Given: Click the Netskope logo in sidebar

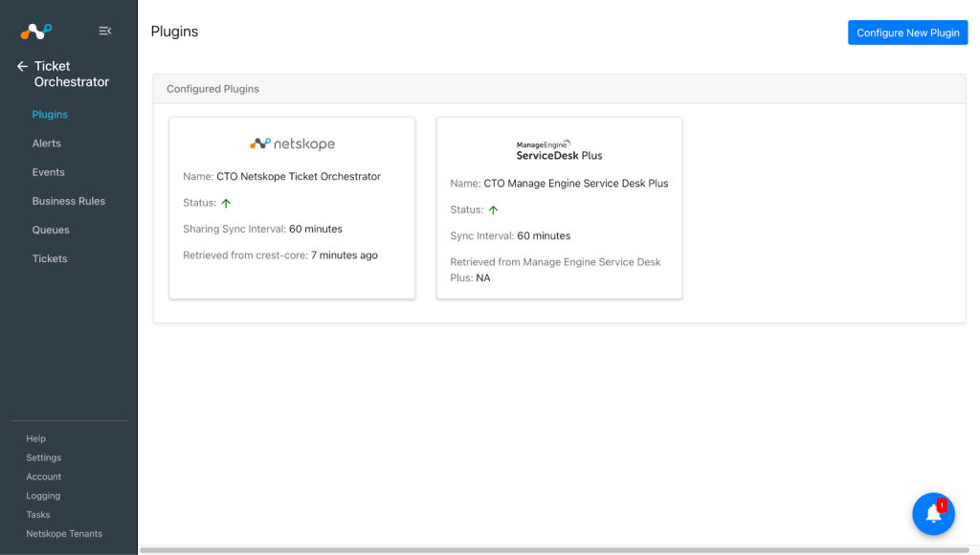Looking at the screenshot, I should click(36, 31).
